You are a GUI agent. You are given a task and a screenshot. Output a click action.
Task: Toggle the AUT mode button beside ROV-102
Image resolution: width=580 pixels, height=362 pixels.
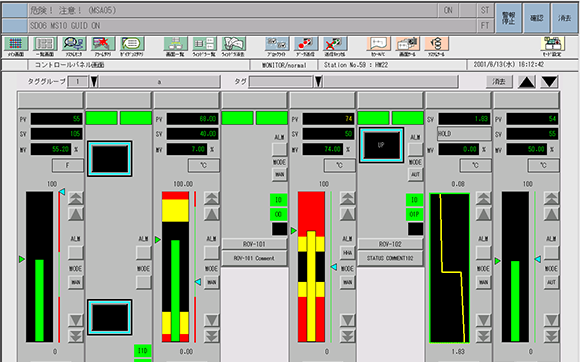pos(415,174)
